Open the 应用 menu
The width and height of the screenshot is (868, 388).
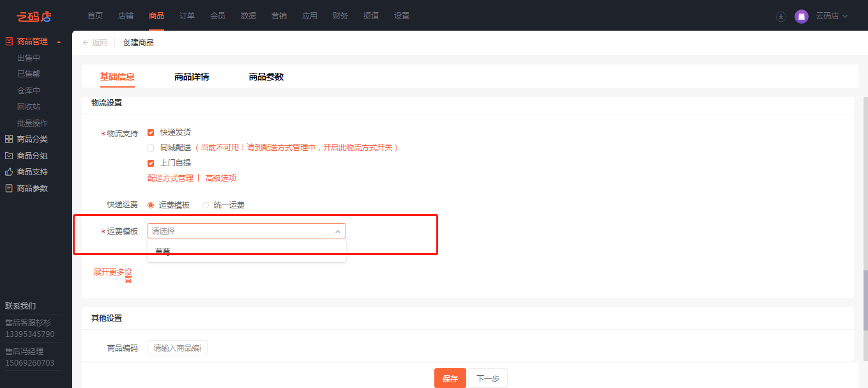pos(310,16)
